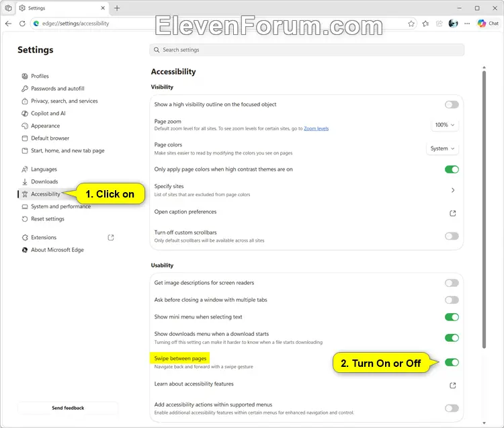Click the Copilot and AI icon
This screenshot has height=428, width=504.
coord(25,114)
